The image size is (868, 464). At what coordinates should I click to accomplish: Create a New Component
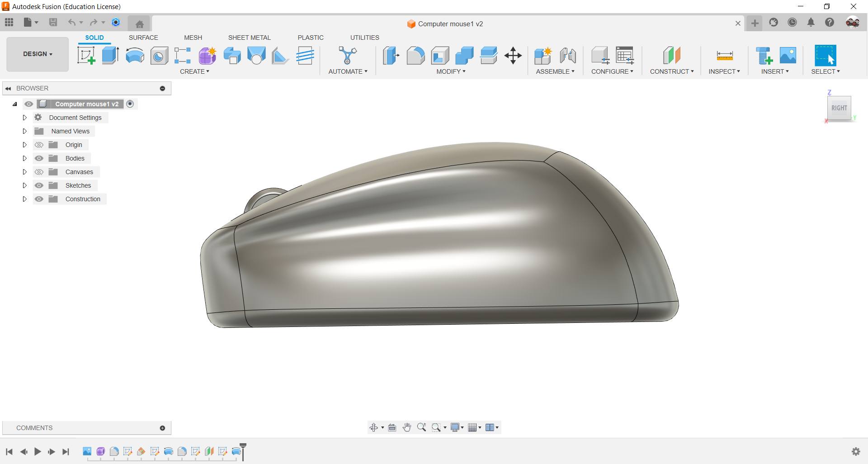(x=543, y=56)
